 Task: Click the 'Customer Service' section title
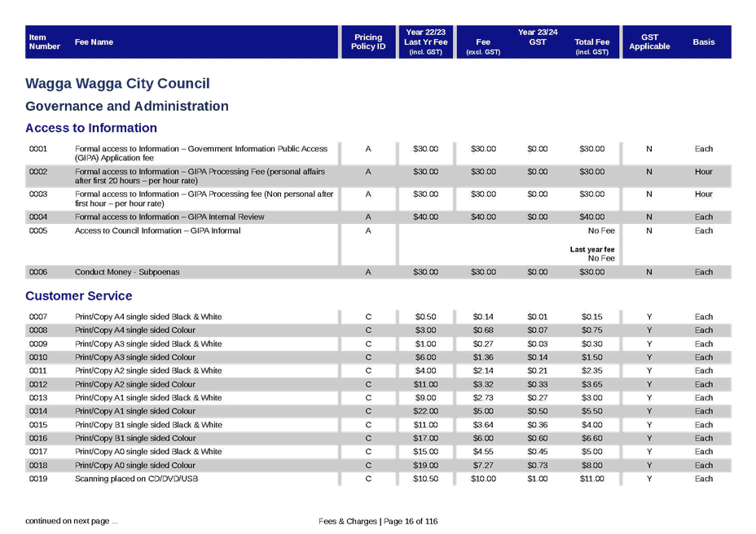[x=78, y=296]
